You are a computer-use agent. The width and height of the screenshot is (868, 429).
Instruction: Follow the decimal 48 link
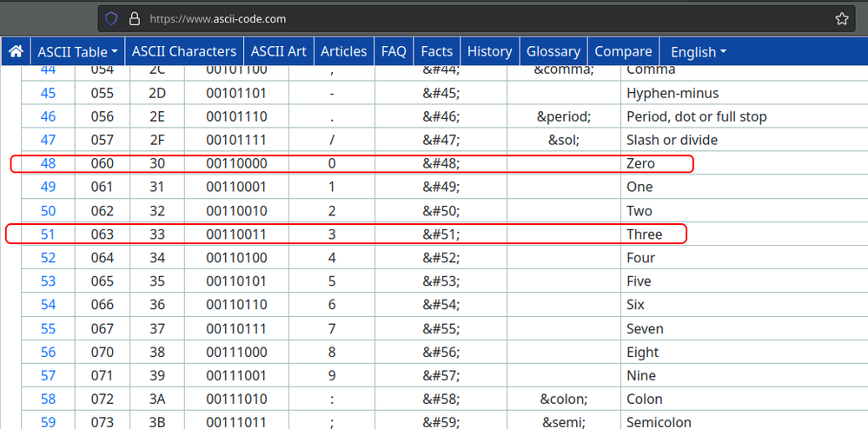click(48, 163)
